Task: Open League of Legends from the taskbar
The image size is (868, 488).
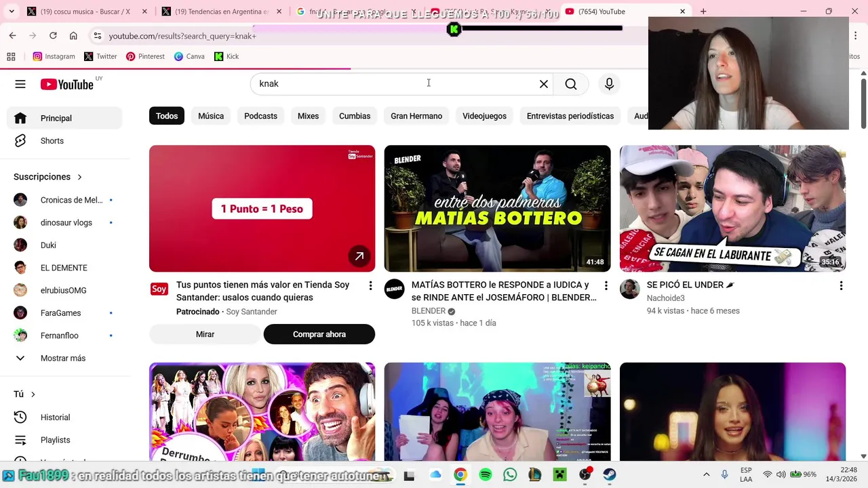Action: point(535,475)
